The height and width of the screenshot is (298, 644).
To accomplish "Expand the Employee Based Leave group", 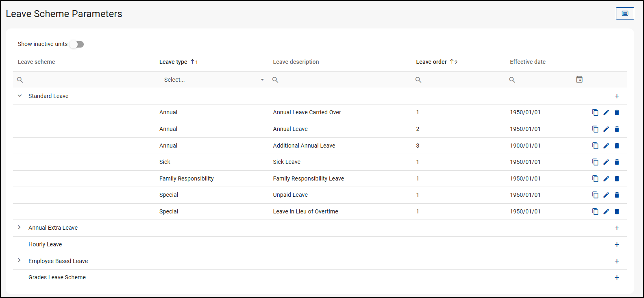I will tap(20, 261).
